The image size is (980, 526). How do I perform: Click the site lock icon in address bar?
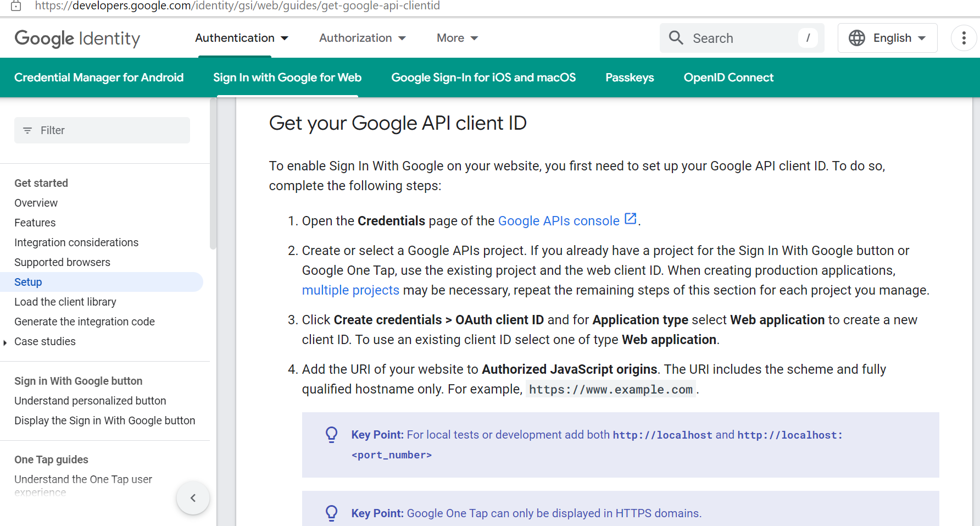tap(16, 5)
